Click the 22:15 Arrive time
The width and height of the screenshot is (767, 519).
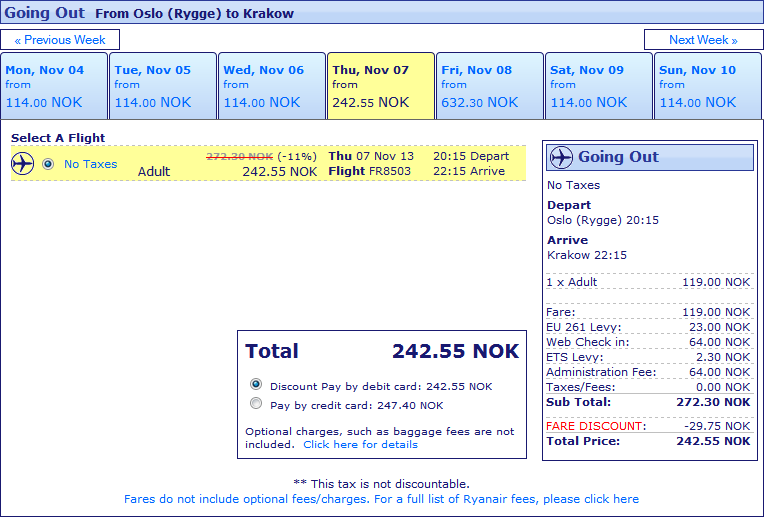point(469,171)
